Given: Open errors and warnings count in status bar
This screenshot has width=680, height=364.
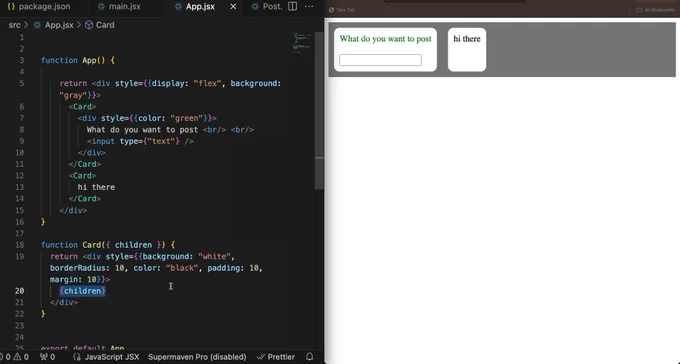Looking at the screenshot, I should tap(15, 357).
